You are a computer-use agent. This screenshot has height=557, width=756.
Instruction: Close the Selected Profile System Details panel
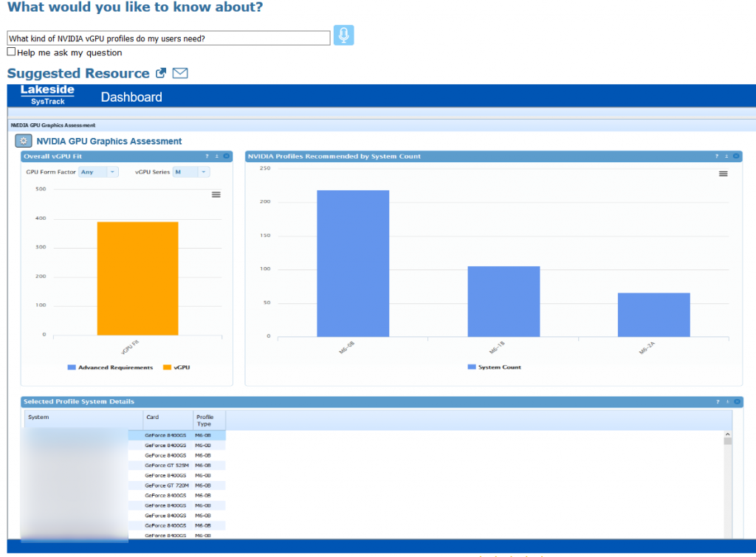[x=738, y=401]
